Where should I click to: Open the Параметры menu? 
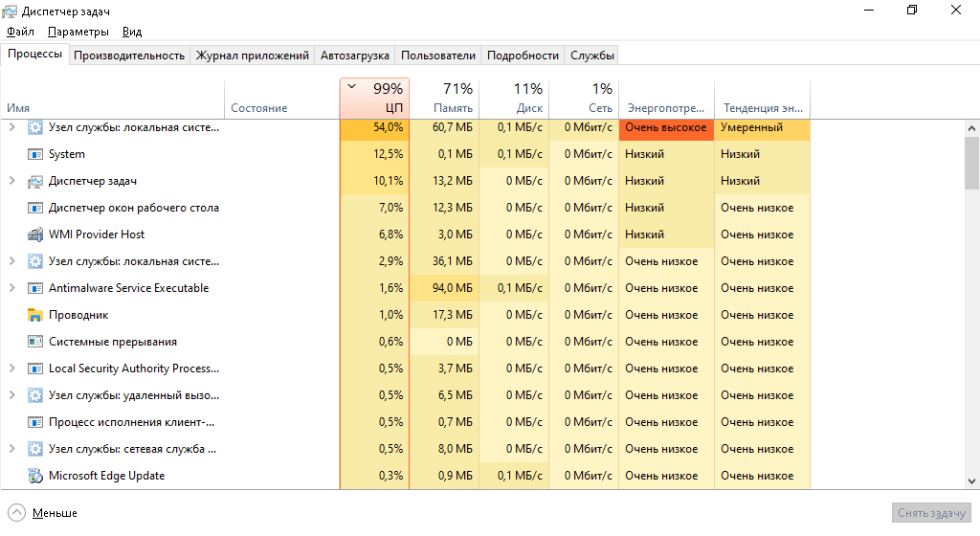click(78, 32)
